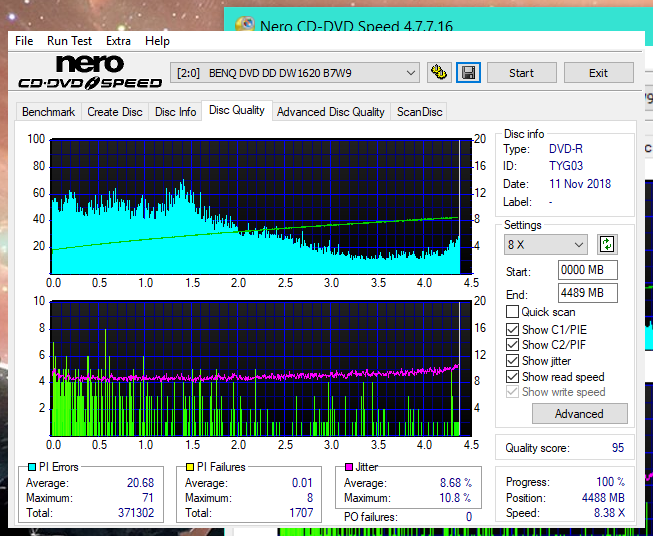653x536 pixels.
Task: Click Jitter maximum 10.8 % value
Action: click(x=456, y=498)
